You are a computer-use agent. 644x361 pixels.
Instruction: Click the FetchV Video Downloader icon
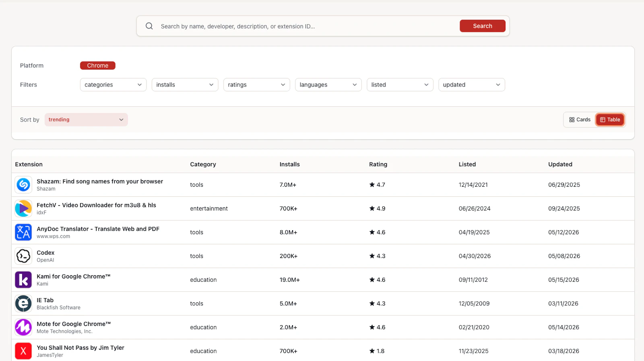pyautogui.click(x=23, y=208)
